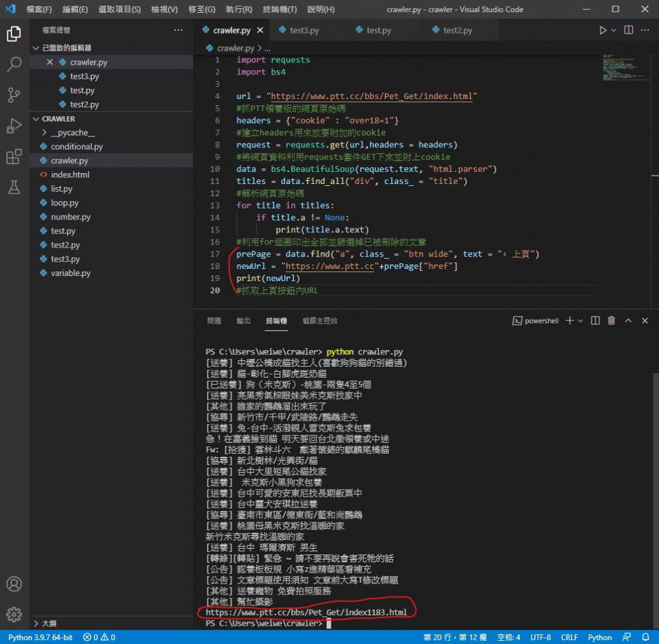Switch to the 輸出 panel tab
659x644 pixels.
tap(243, 321)
